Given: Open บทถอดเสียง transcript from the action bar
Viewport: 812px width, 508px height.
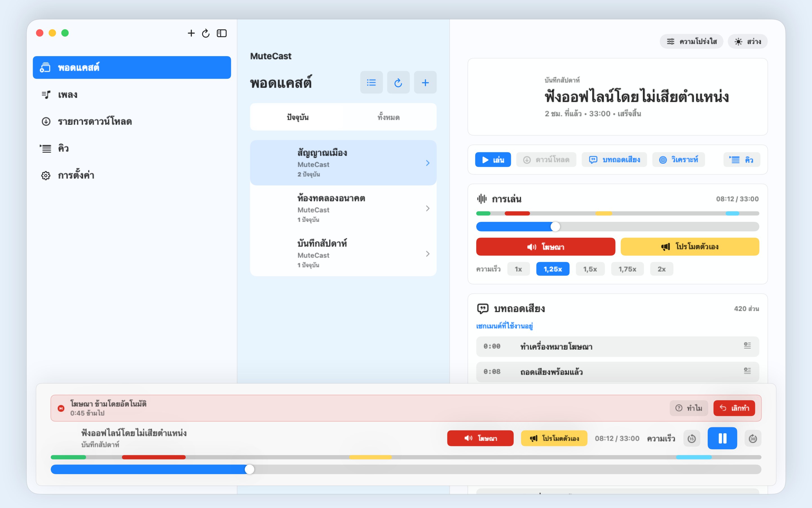Looking at the screenshot, I should point(614,159).
